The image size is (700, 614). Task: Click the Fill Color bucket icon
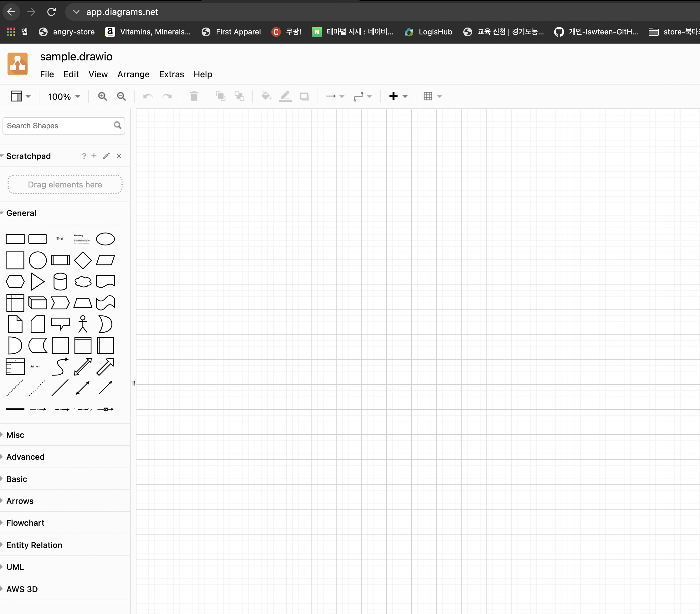266,96
